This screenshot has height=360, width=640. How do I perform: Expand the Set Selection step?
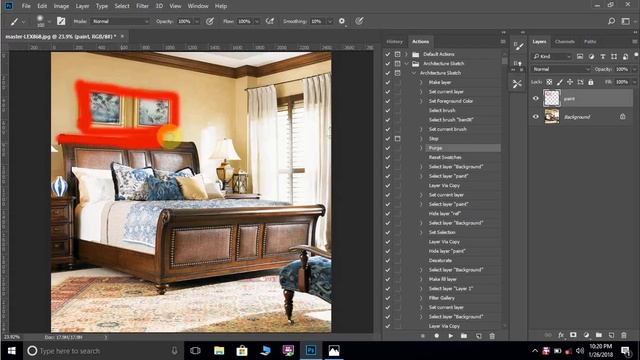pyautogui.click(x=421, y=232)
